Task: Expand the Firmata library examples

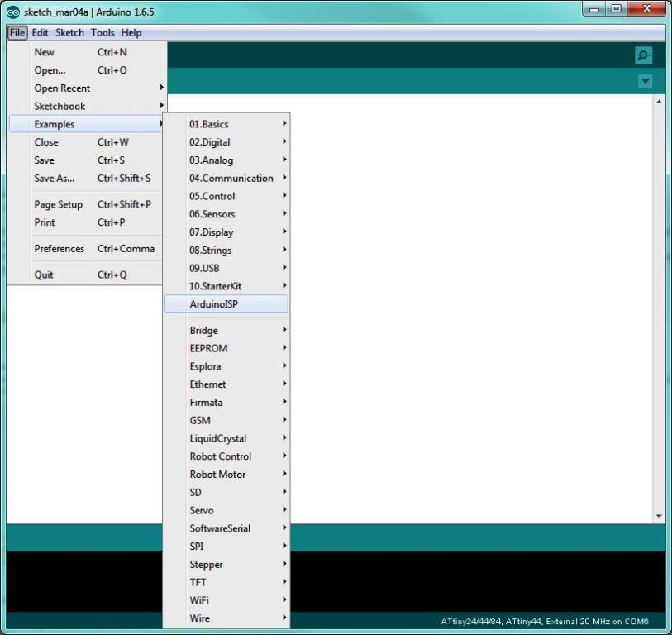Action: [226, 403]
